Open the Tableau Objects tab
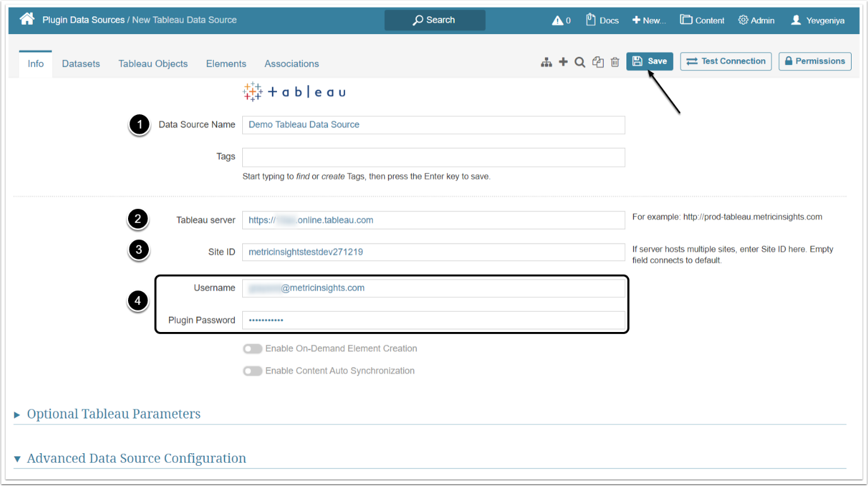This screenshot has width=868, height=486. 153,64
